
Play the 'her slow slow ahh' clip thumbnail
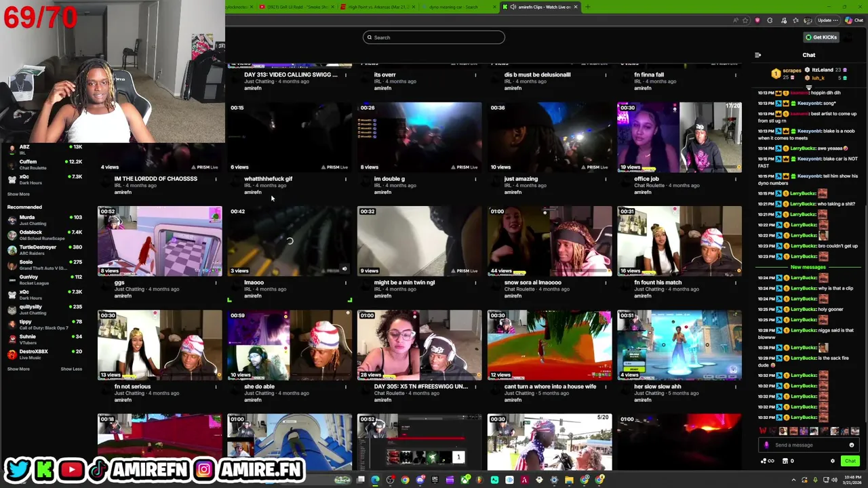click(x=679, y=345)
